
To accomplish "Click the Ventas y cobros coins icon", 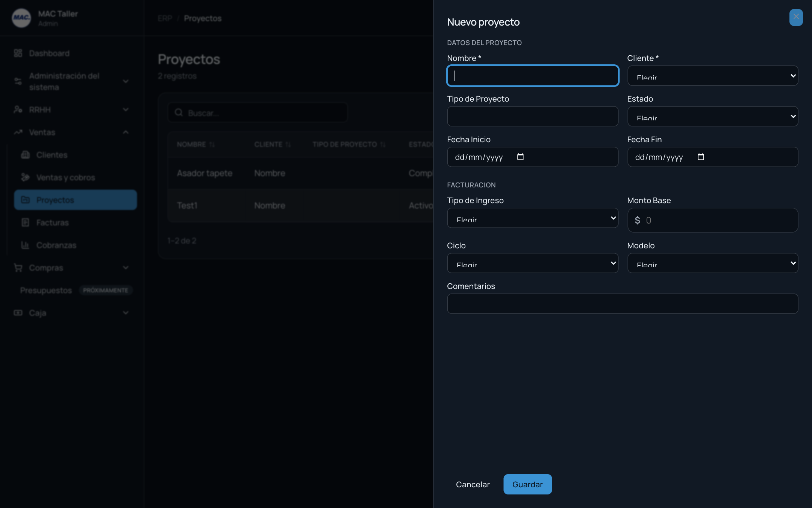I will 25,177.
